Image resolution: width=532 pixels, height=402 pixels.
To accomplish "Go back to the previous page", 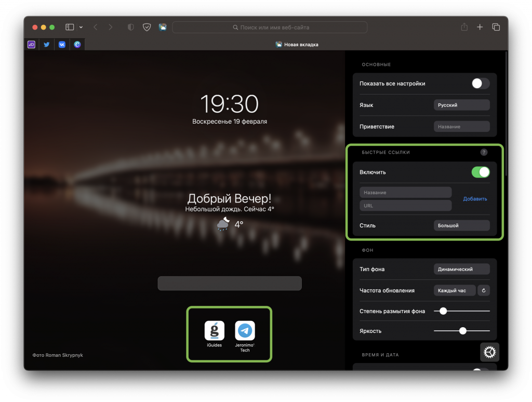I will coord(96,27).
